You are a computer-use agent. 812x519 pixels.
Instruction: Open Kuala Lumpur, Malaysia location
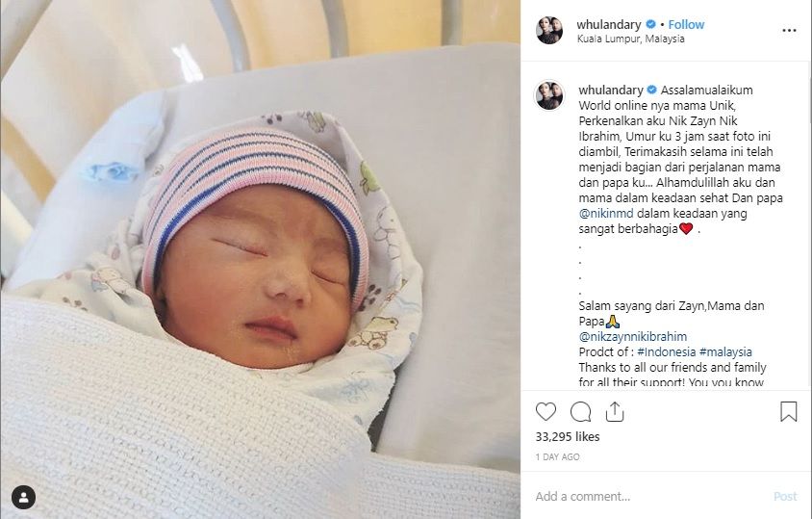(x=630, y=39)
